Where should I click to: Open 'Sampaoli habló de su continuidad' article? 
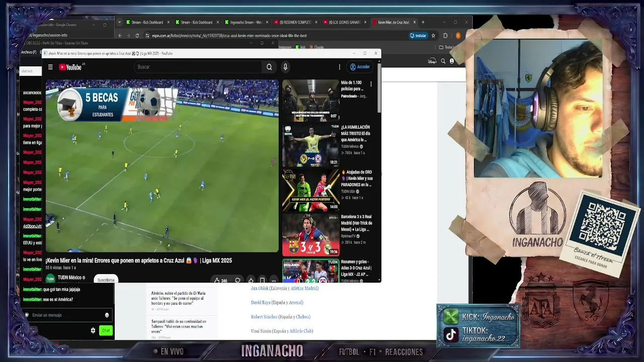(179, 326)
